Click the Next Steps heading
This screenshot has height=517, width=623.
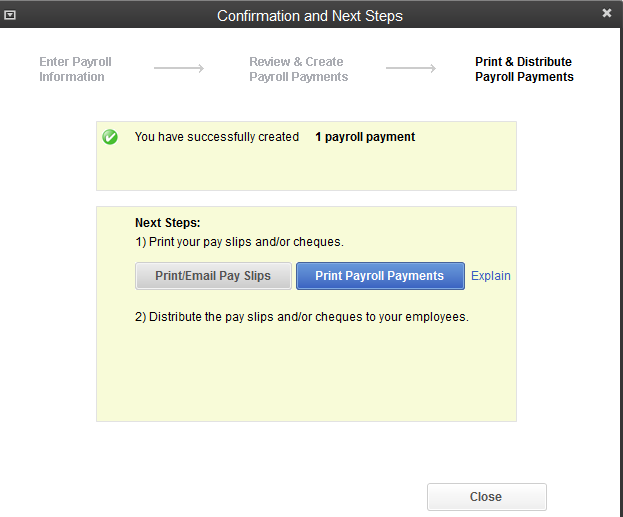(168, 223)
